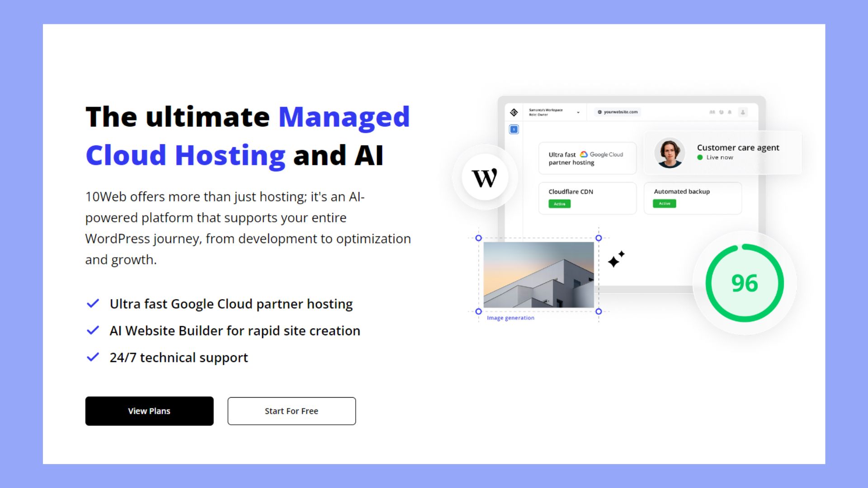This screenshot has width=868, height=488.
Task: View the 96 performance score dial
Action: (x=745, y=284)
